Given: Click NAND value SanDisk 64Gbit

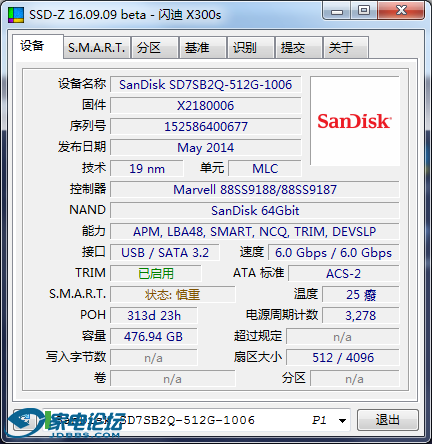Looking at the screenshot, I should (x=255, y=211).
